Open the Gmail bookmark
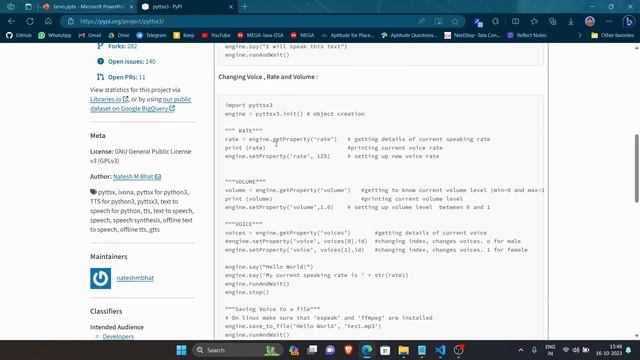This screenshot has height=360, width=640. pyautogui.click(x=90, y=35)
